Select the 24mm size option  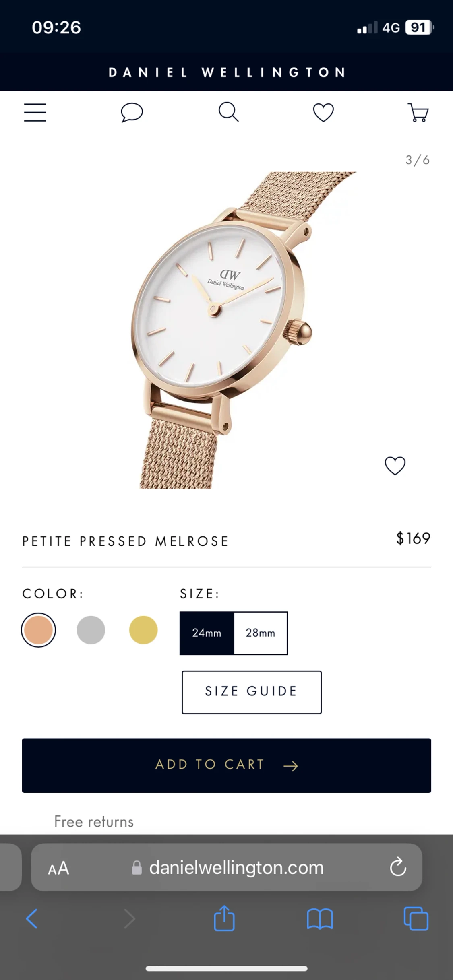[x=207, y=633]
